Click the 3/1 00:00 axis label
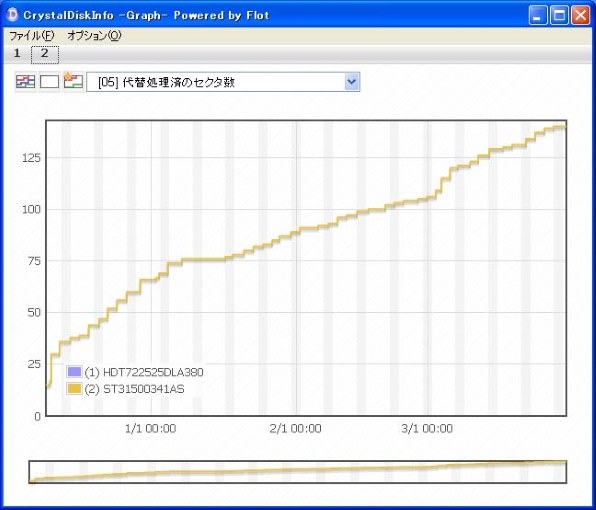This screenshot has width=596, height=510. click(427, 429)
